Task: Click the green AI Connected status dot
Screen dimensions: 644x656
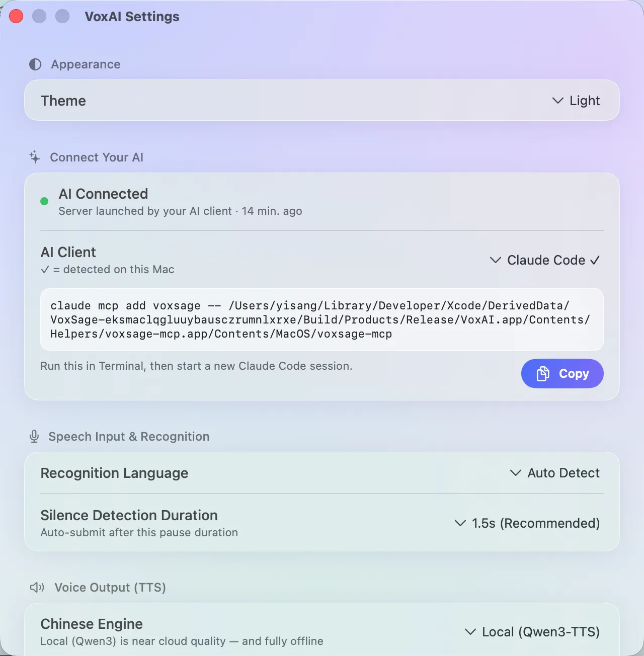Action: 44,201
